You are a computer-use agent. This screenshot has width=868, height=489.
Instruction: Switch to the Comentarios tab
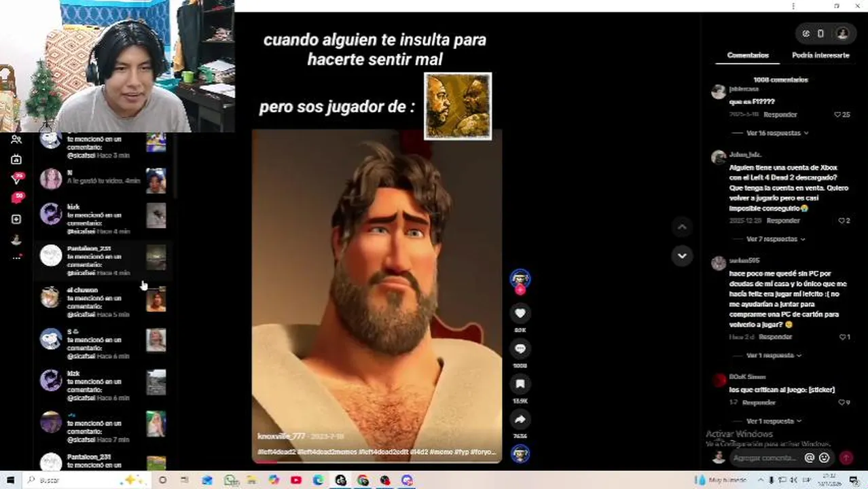point(748,55)
